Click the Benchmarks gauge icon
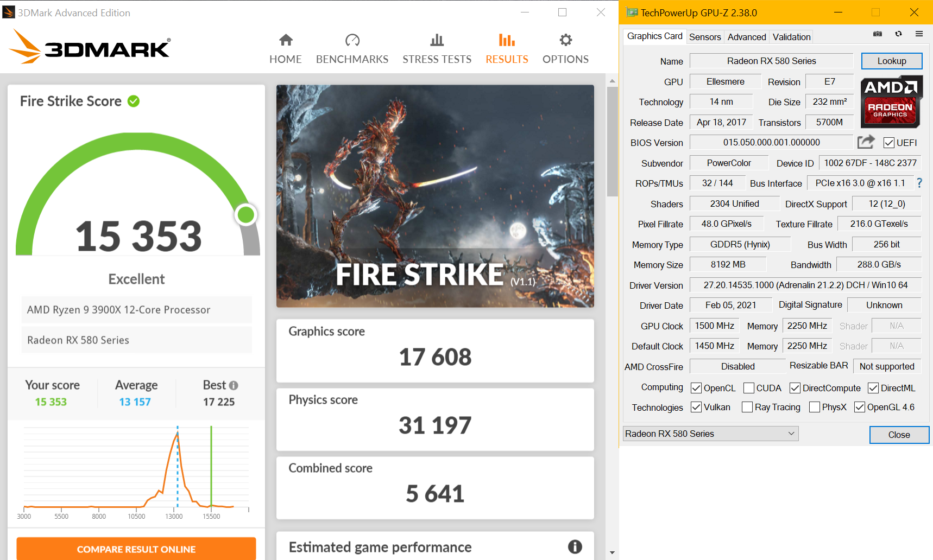This screenshot has width=933, height=560. [352, 40]
